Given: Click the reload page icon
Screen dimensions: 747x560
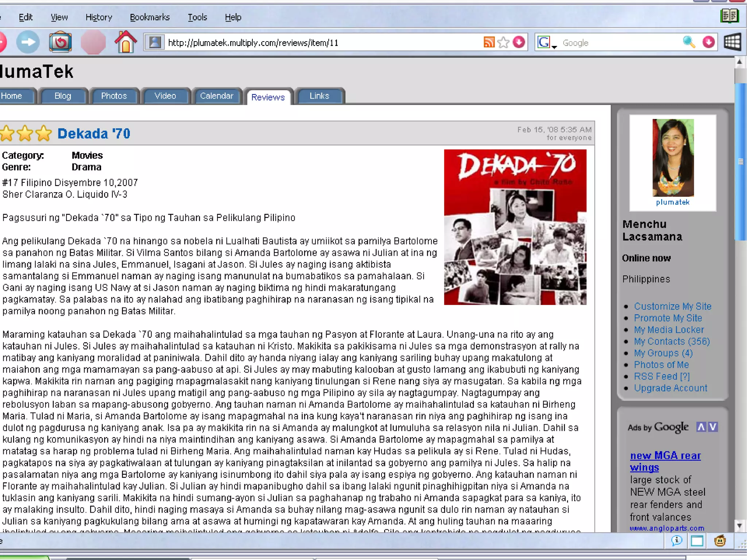Looking at the screenshot, I should coord(60,43).
